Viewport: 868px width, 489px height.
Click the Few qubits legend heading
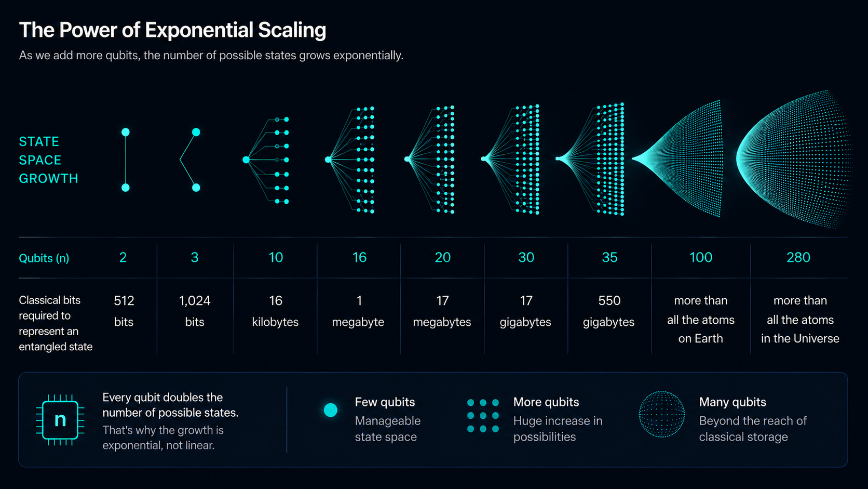(385, 402)
